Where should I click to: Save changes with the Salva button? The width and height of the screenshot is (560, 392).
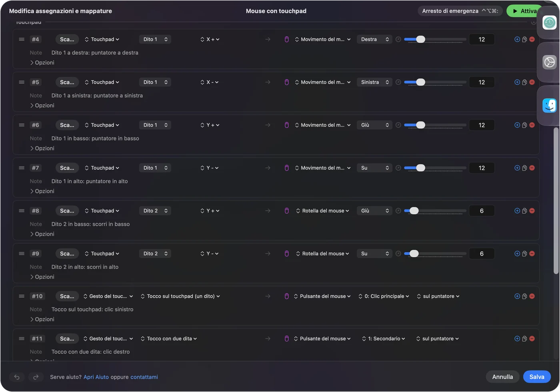coord(537,377)
